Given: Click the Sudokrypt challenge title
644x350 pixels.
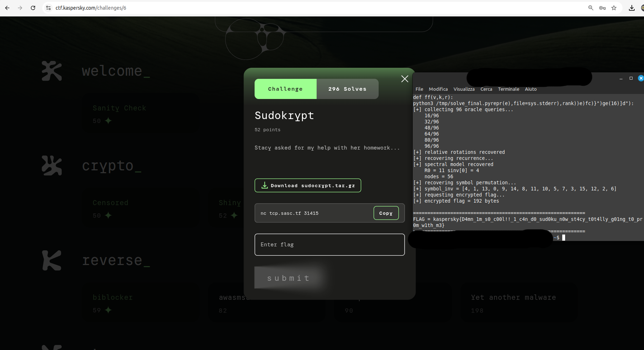Looking at the screenshot, I should tap(284, 115).
